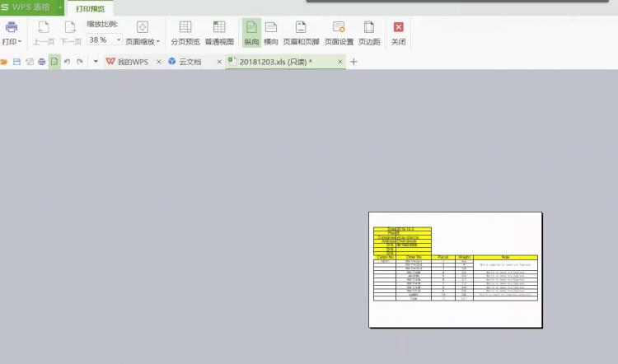Switch to Page Break Preview (分页预览)
618x364 pixels.
(x=185, y=34)
